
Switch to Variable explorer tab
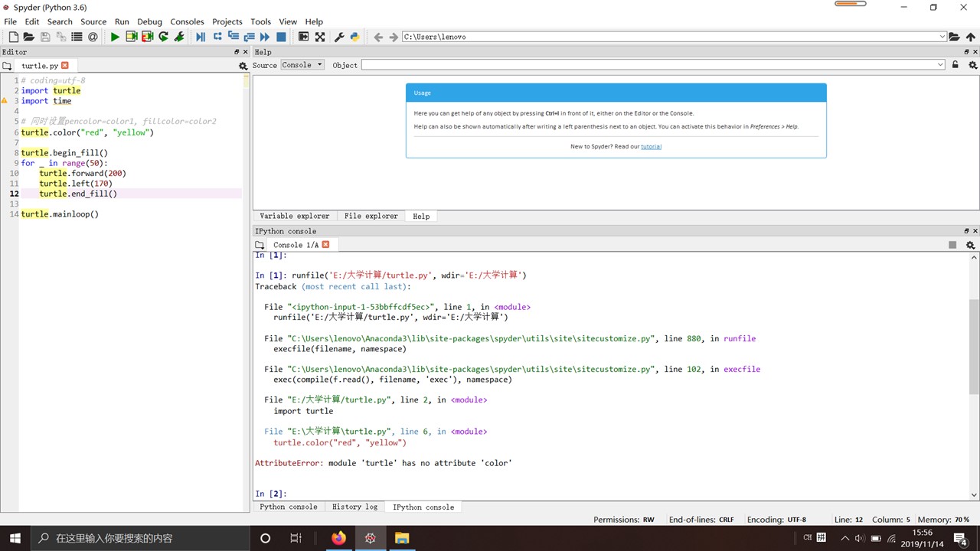(295, 216)
